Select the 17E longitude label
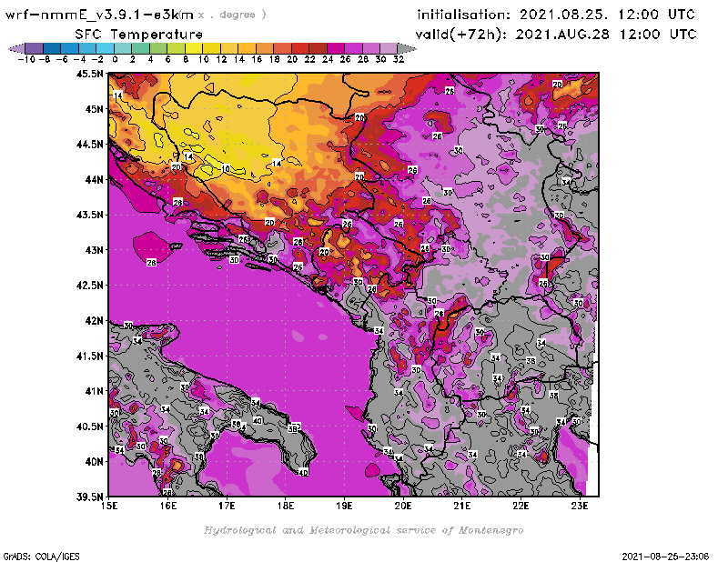This screenshot has height=562, width=728. [227, 506]
